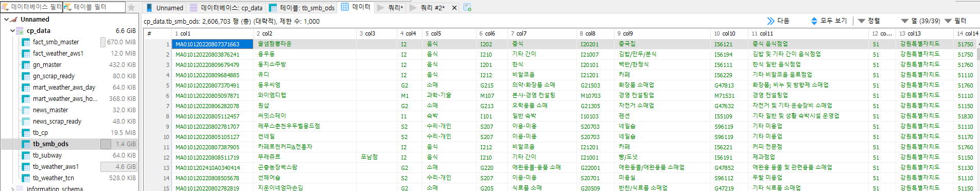The width and height of the screenshot is (980, 191).
Task: Select cell MA010120220803876241
Action: coord(213,55)
